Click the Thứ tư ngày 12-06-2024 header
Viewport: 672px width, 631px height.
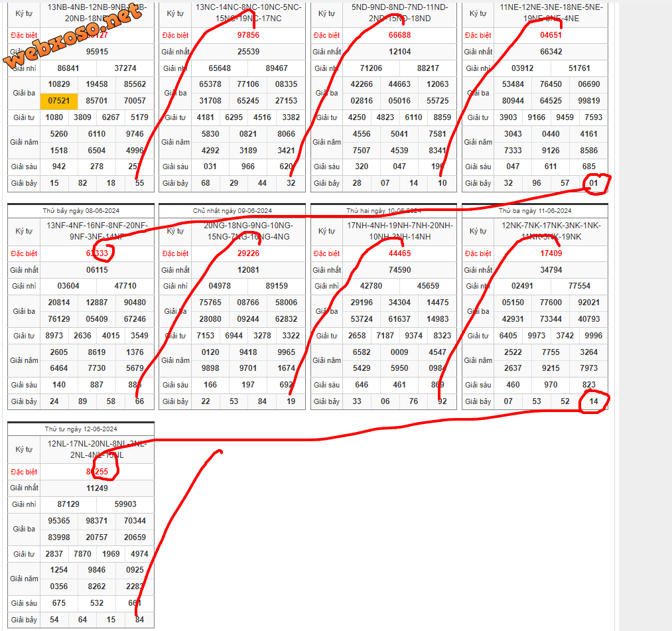click(x=80, y=429)
